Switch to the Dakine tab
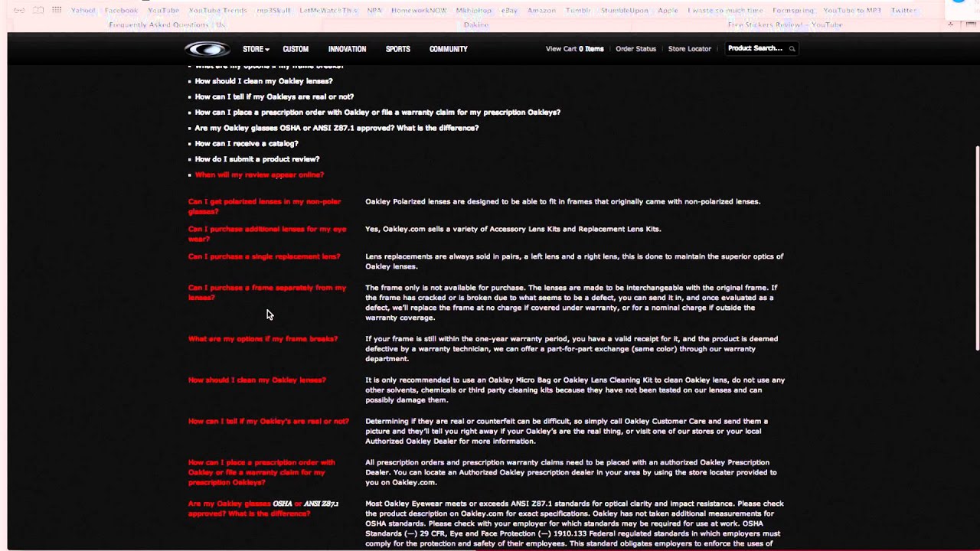The image size is (980, 551). tap(475, 24)
